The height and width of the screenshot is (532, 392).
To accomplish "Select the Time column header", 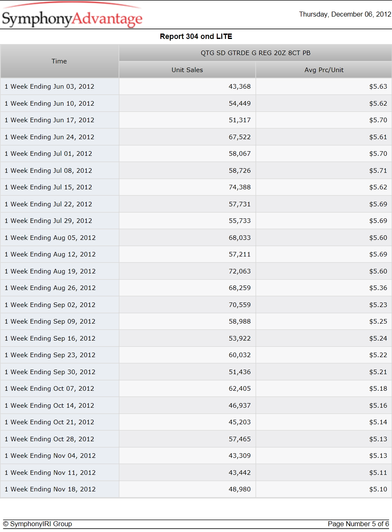I will click(x=59, y=61).
